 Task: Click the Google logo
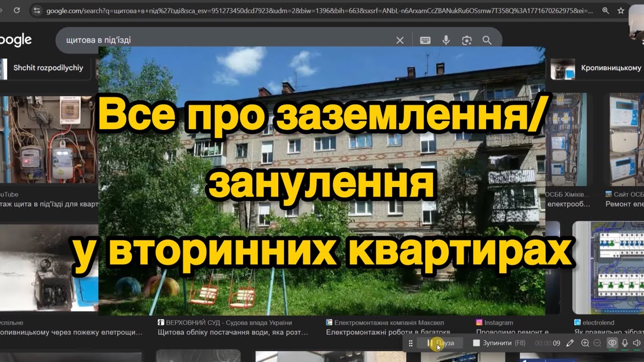(x=16, y=40)
